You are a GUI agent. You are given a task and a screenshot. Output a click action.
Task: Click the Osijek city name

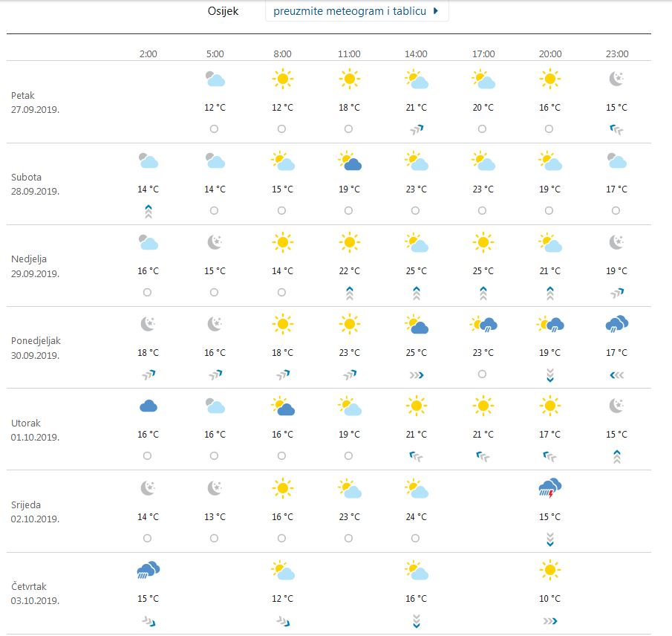(223, 11)
